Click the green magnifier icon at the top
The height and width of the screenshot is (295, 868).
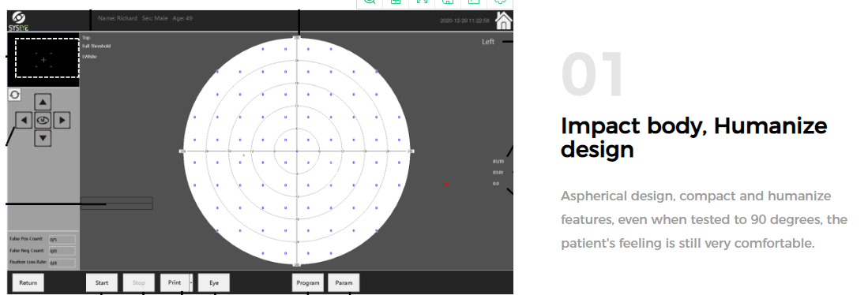(369, 2)
